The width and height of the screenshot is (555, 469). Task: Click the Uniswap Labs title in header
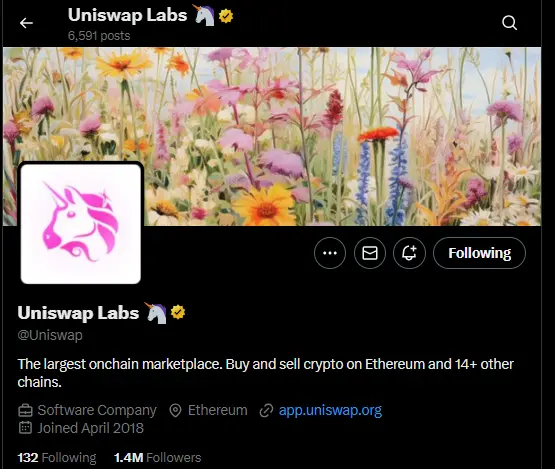[x=127, y=15]
